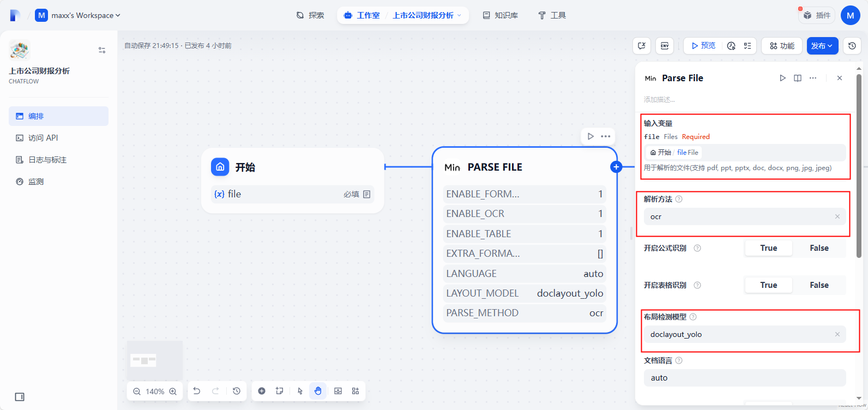Click the LAYOUT_MODEL row in the node
Screen dimensions: 868x410
click(525, 293)
